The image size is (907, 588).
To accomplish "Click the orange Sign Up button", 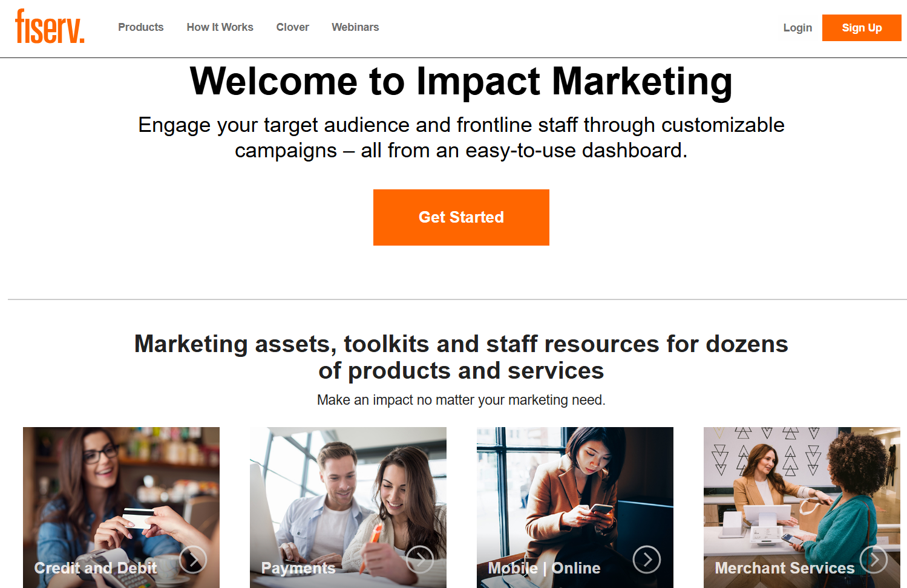I will click(x=862, y=28).
